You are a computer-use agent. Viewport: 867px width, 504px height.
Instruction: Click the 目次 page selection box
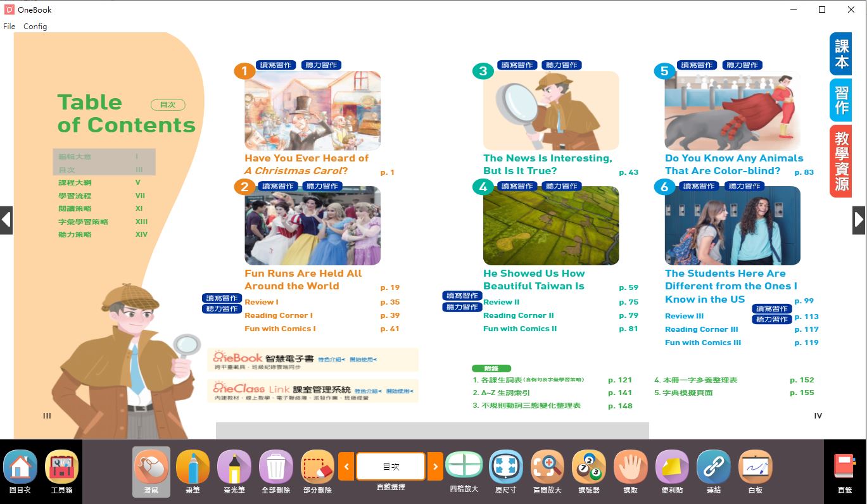pyautogui.click(x=391, y=467)
